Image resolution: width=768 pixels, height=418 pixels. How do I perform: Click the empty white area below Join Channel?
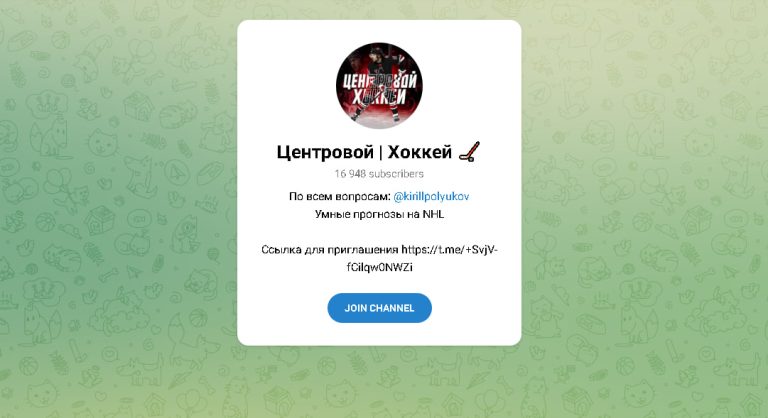pos(379,334)
